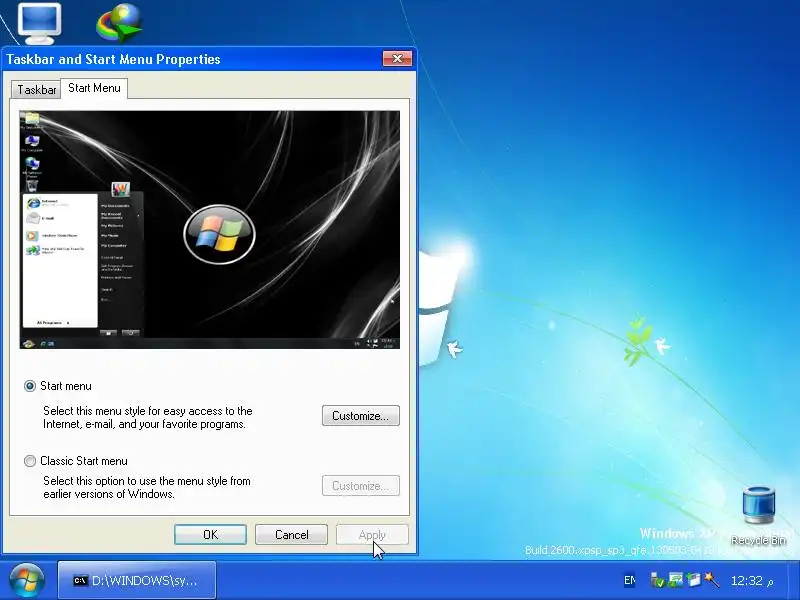Screen dimensions: 800x600
Task: Click the Start menu preview image
Action: (209, 230)
